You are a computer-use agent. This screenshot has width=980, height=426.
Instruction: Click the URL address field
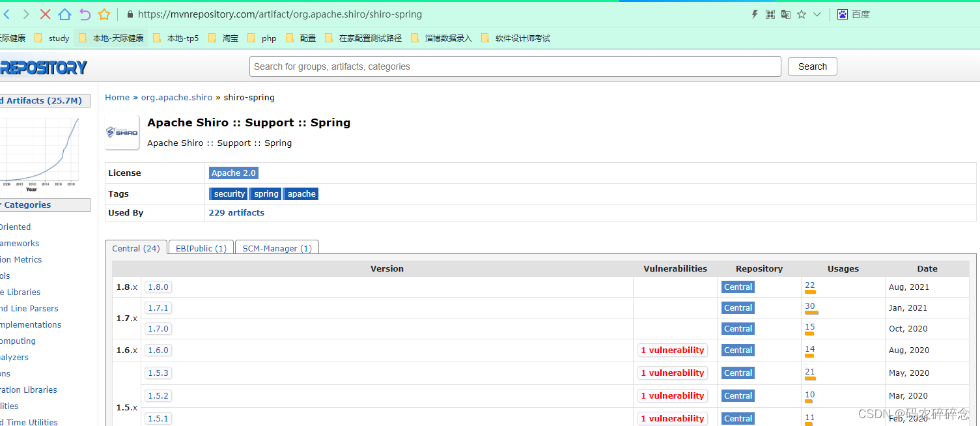[280, 14]
